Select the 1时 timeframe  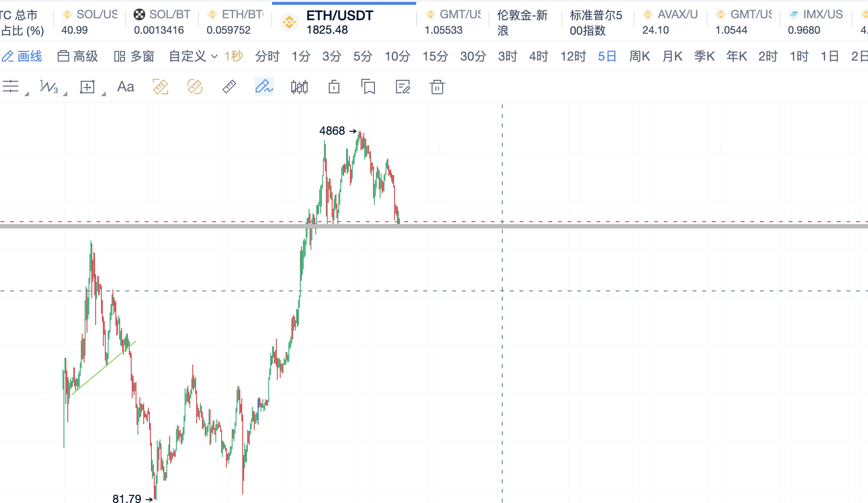coord(799,56)
